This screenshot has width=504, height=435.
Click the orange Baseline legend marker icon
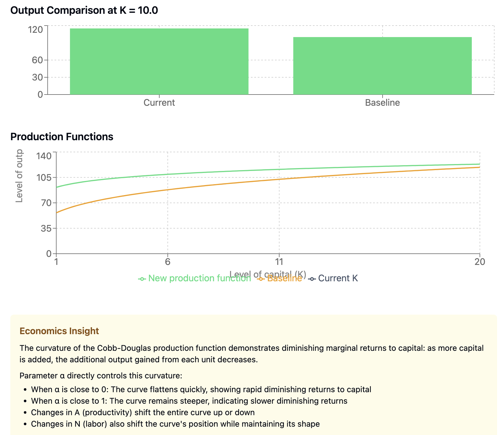click(x=261, y=279)
